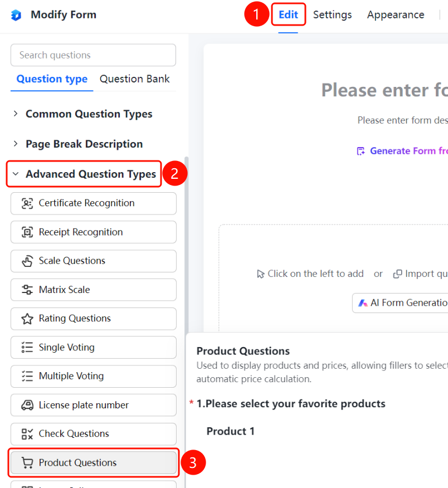The width and height of the screenshot is (448, 488).
Task: Add a Product Questions item
Action: pyautogui.click(x=94, y=463)
